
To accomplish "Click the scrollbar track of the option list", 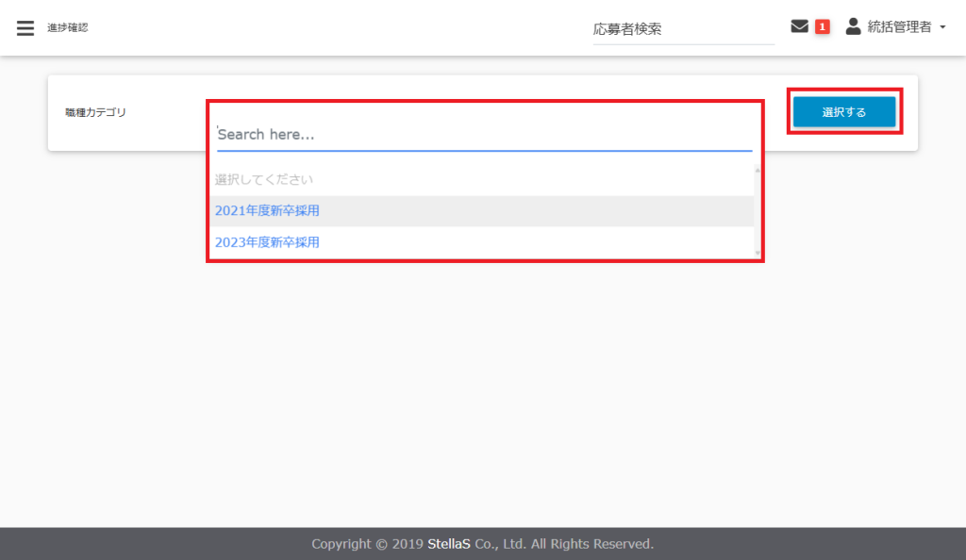I will click(x=758, y=212).
